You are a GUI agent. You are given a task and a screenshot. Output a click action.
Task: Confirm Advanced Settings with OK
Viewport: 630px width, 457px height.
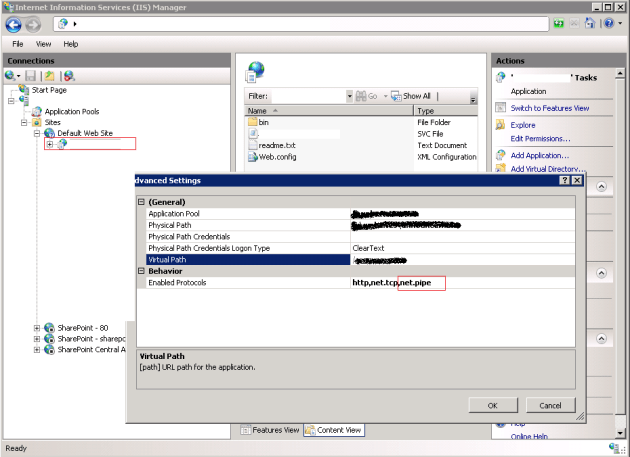493,405
